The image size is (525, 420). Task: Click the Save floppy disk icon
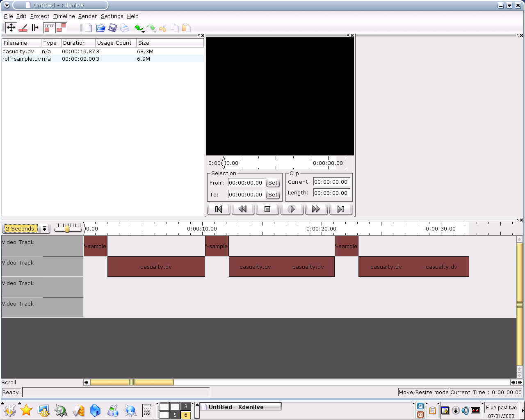coord(112,27)
